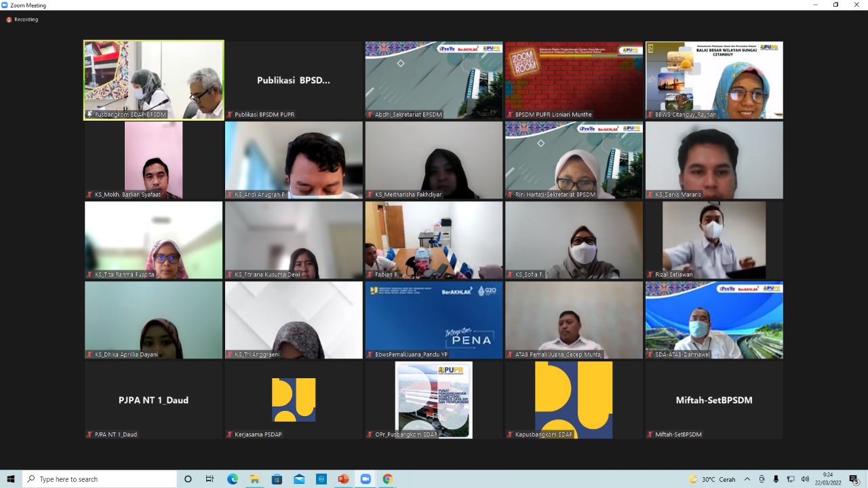868x488 pixels.
Task: Select KS_Tri Anggraeni video tile
Action: [x=294, y=320]
